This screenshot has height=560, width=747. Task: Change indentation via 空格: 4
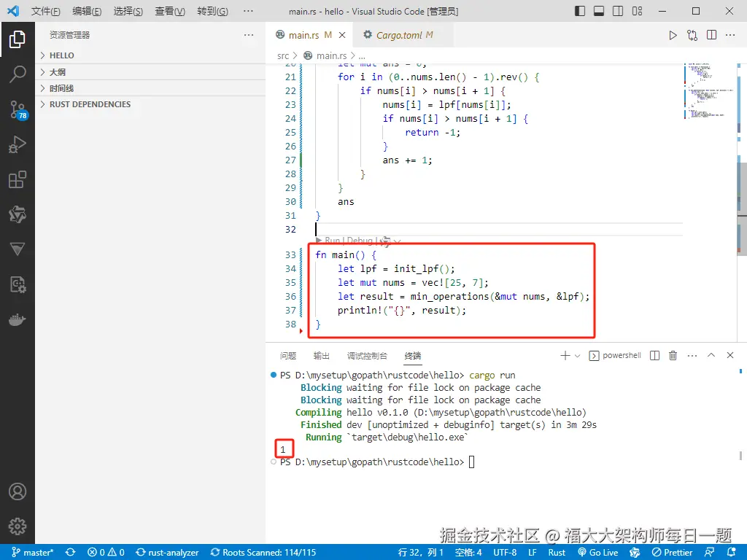[x=468, y=553]
